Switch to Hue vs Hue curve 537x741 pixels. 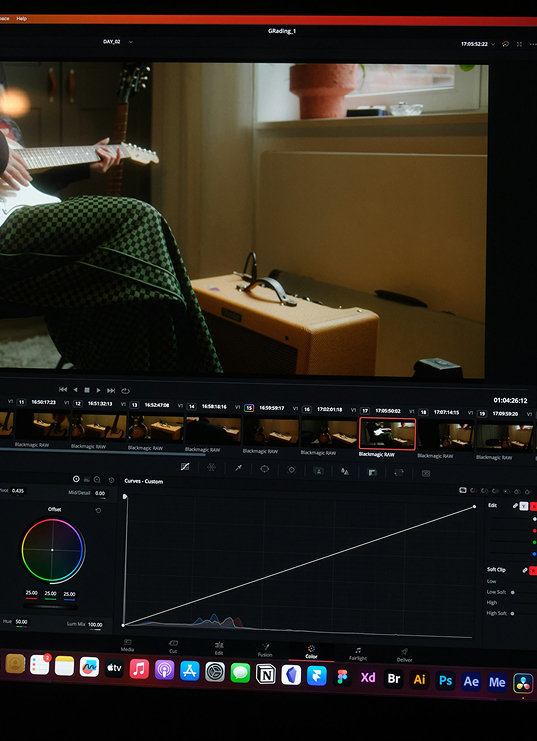(x=474, y=491)
